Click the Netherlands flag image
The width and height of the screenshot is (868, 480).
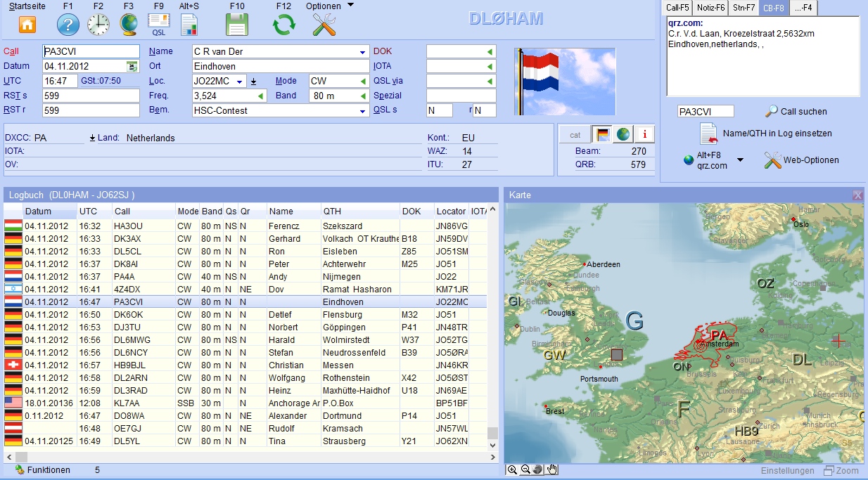click(x=566, y=82)
